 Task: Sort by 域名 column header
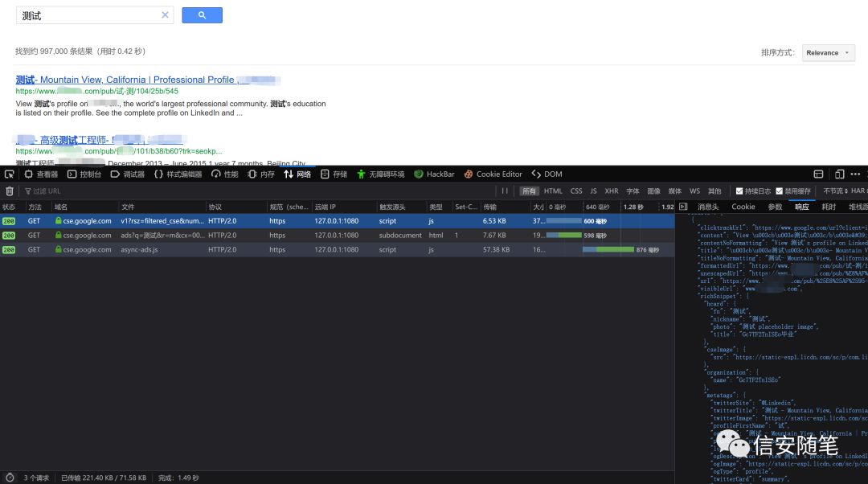coord(85,207)
